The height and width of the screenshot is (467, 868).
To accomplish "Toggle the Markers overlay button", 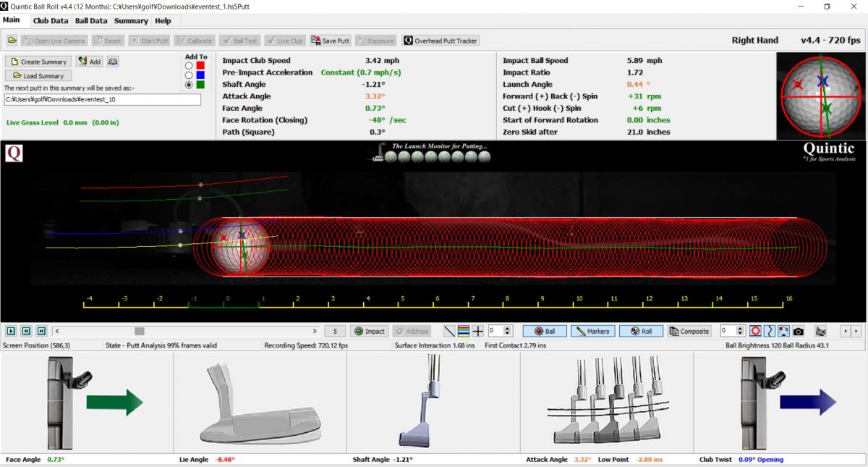I will pyautogui.click(x=592, y=331).
